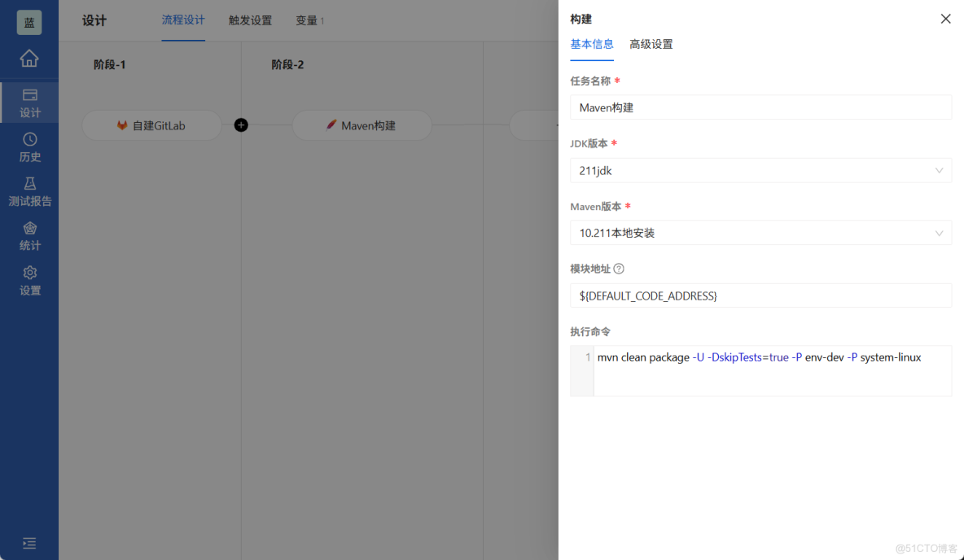Open the 设置 (Settings) sidebar section
964x560 pixels.
coord(29,281)
